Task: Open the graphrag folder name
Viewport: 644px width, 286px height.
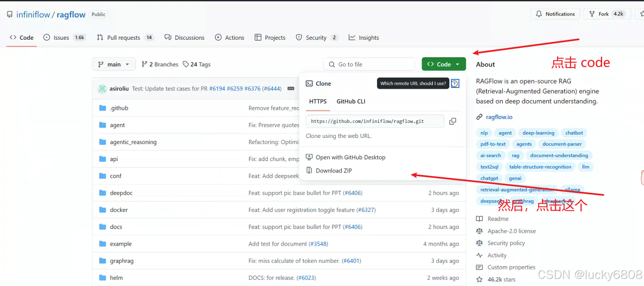Action: pos(122,261)
